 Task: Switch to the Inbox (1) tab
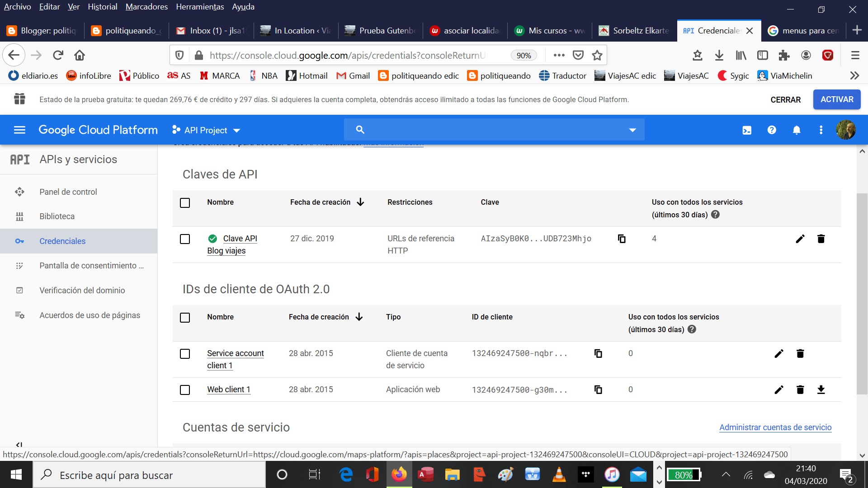coord(211,31)
